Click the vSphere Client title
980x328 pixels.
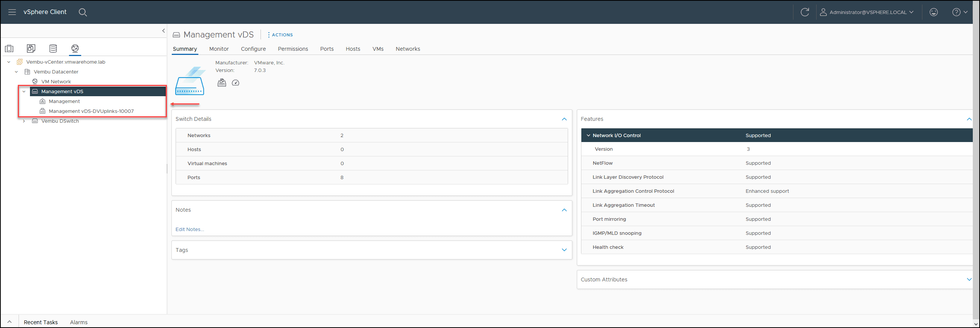[45, 12]
